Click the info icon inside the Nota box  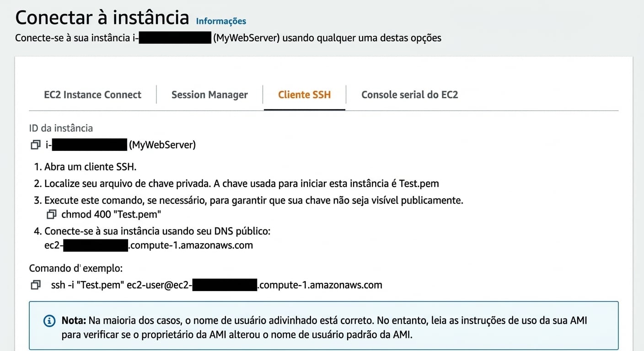(x=49, y=321)
